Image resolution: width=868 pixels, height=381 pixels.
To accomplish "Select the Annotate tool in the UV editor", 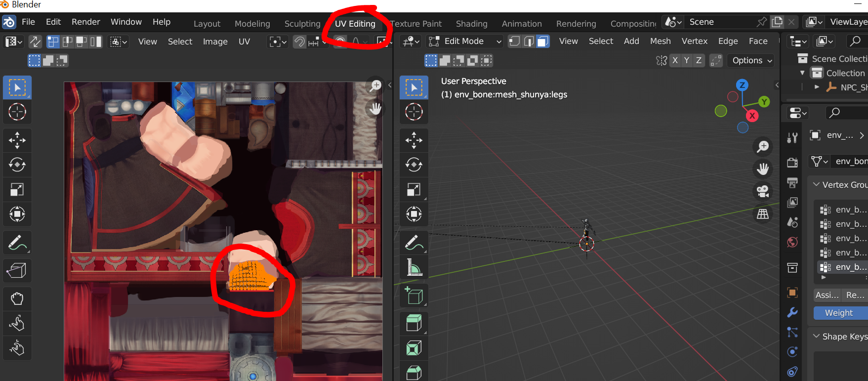I will (x=17, y=243).
